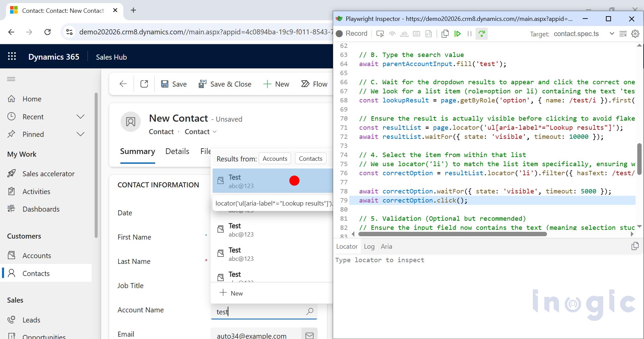
Task: Collapse the Pinned section chevron
Action: click(81, 134)
